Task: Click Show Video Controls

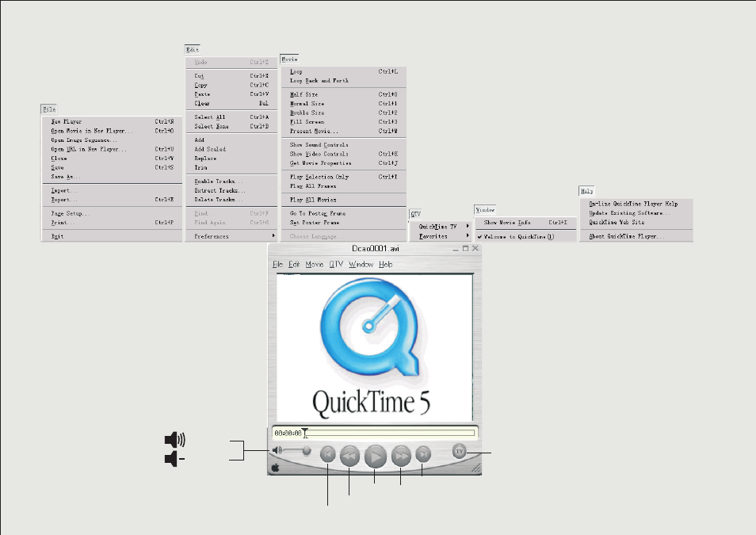Action: [x=344, y=154]
